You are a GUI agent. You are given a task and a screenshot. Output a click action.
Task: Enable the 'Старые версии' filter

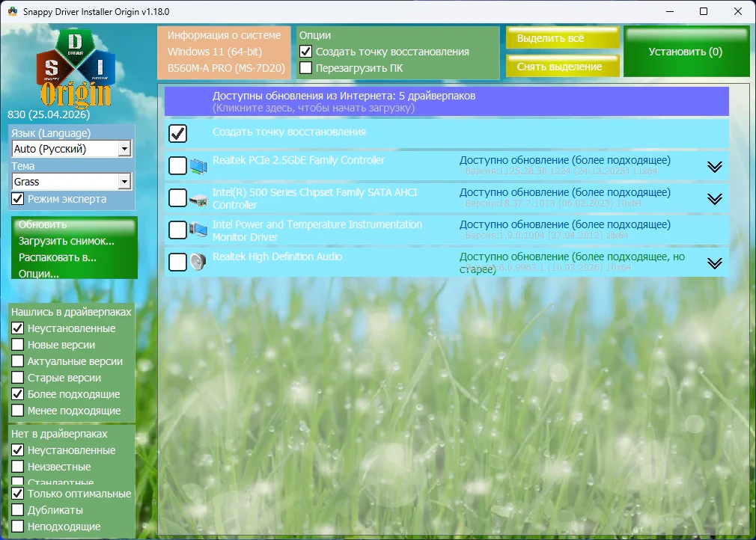(x=17, y=377)
